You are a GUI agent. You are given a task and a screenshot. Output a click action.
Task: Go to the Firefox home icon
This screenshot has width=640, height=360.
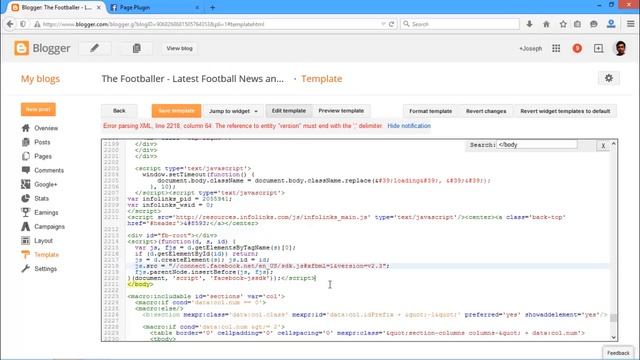pos(546,24)
